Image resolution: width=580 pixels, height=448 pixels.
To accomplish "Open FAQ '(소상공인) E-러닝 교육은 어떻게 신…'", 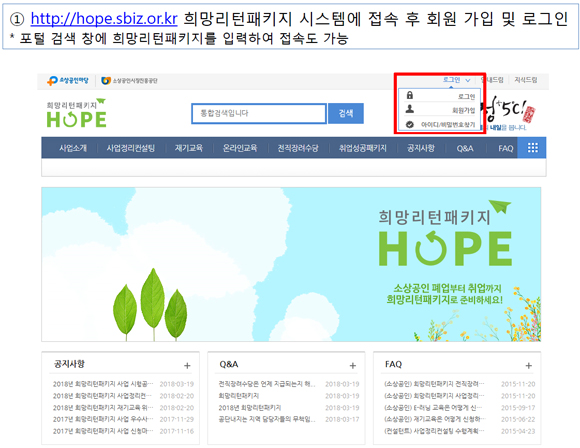I will coord(433,408).
